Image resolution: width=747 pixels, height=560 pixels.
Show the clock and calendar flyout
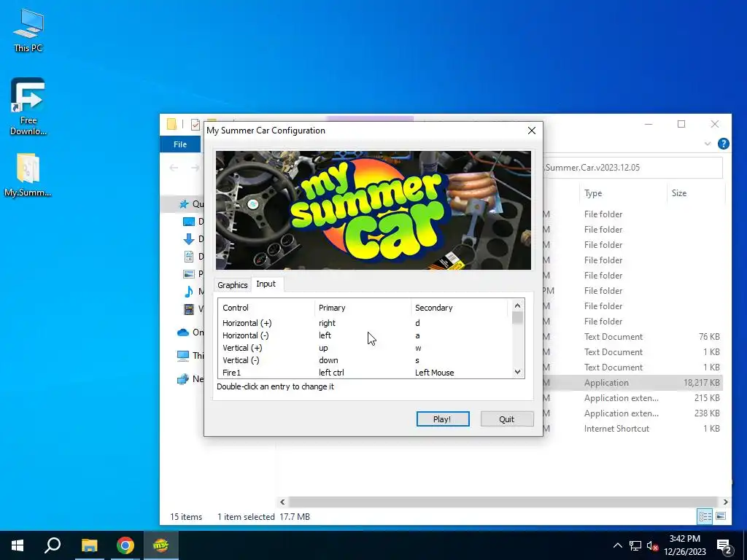pyautogui.click(x=684, y=545)
